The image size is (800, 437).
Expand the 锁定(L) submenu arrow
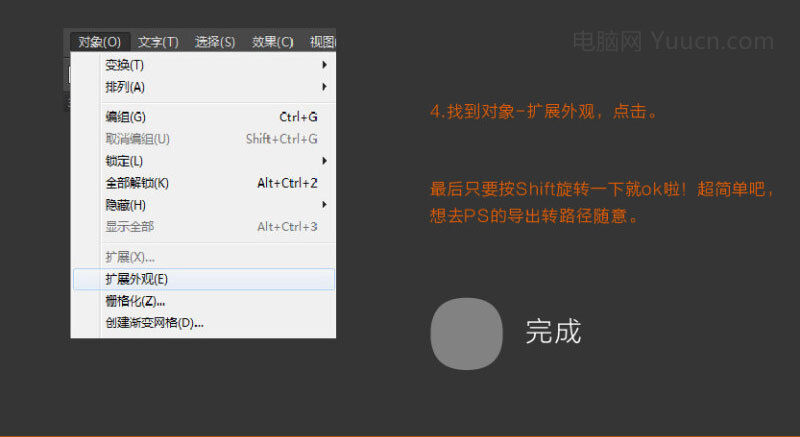coord(324,161)
